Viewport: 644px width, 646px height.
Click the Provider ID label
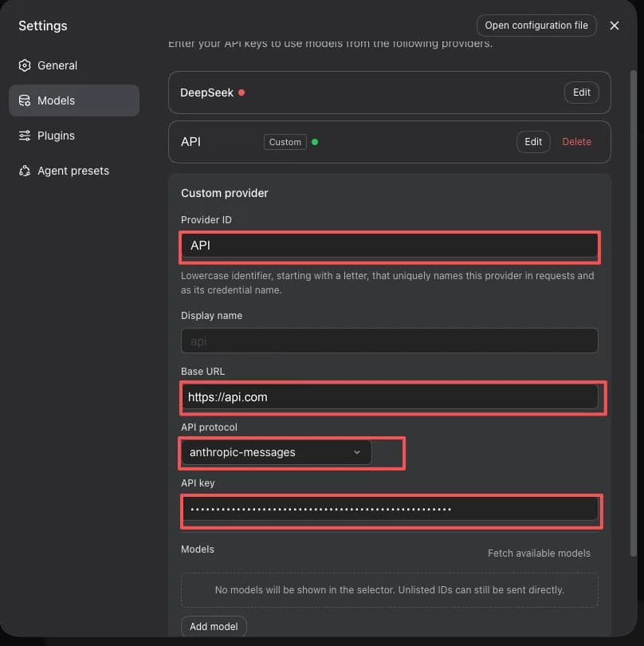click(206, 219)
